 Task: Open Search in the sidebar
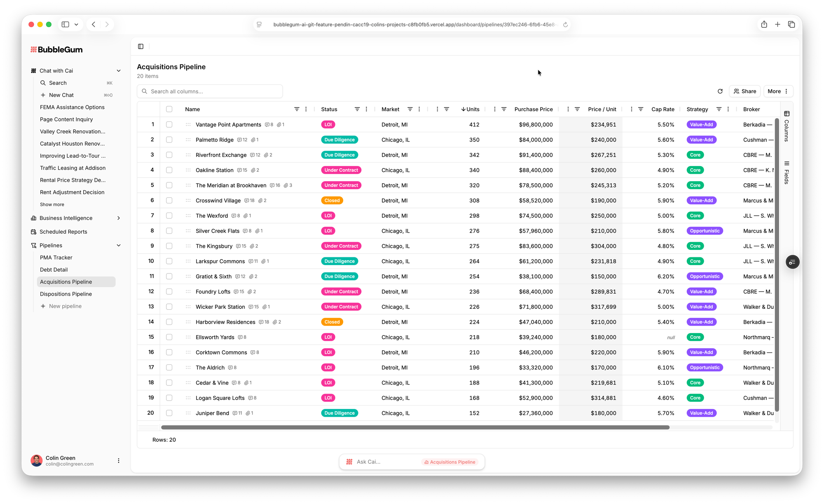coord(58,83)
